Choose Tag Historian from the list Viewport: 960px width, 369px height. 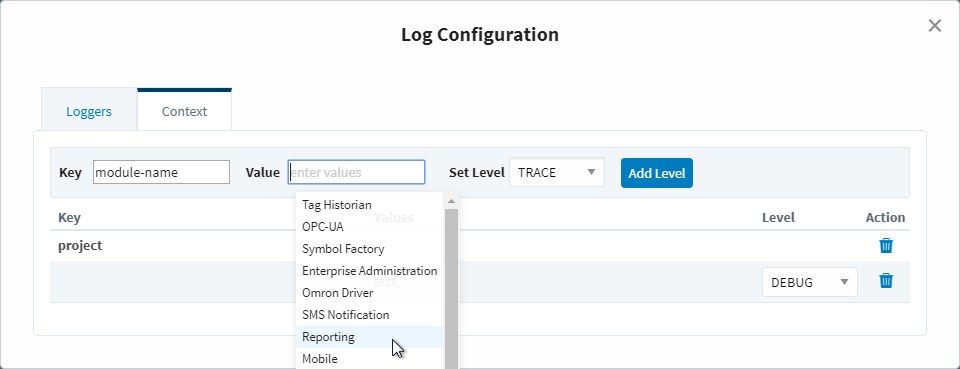point(370,204)
